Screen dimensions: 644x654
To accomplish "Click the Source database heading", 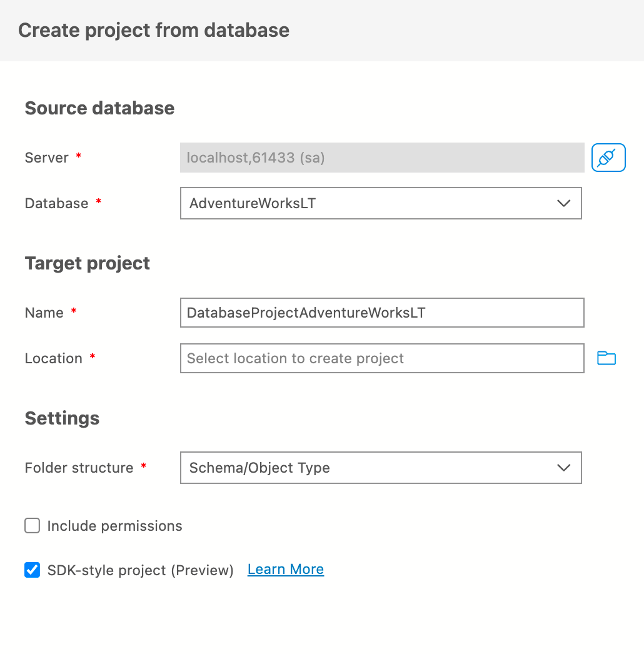I will (99, 108).
